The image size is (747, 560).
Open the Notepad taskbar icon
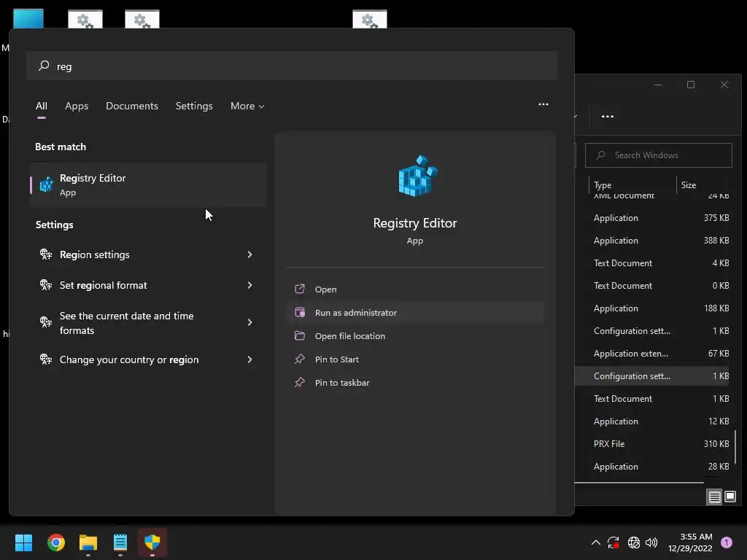click(120, 542)
